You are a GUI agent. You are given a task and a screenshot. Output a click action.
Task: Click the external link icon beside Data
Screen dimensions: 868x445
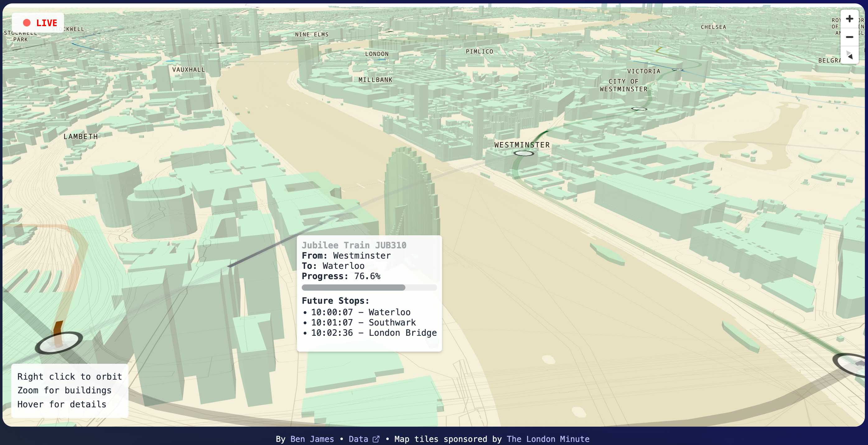(x=376, y=439)
